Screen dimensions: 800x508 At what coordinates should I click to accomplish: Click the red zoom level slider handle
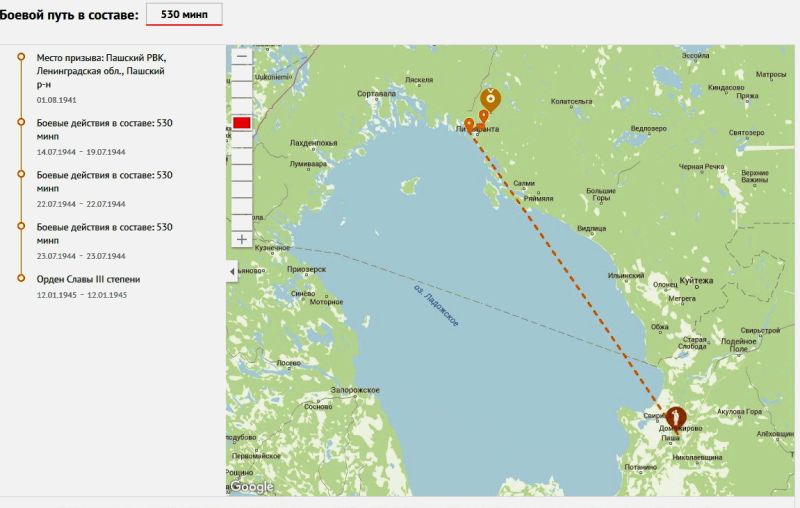pyautogui.click(x=242, y=122)
